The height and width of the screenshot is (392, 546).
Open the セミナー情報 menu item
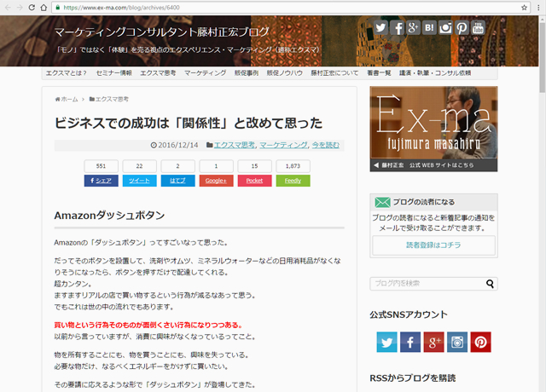pos(113,73)
